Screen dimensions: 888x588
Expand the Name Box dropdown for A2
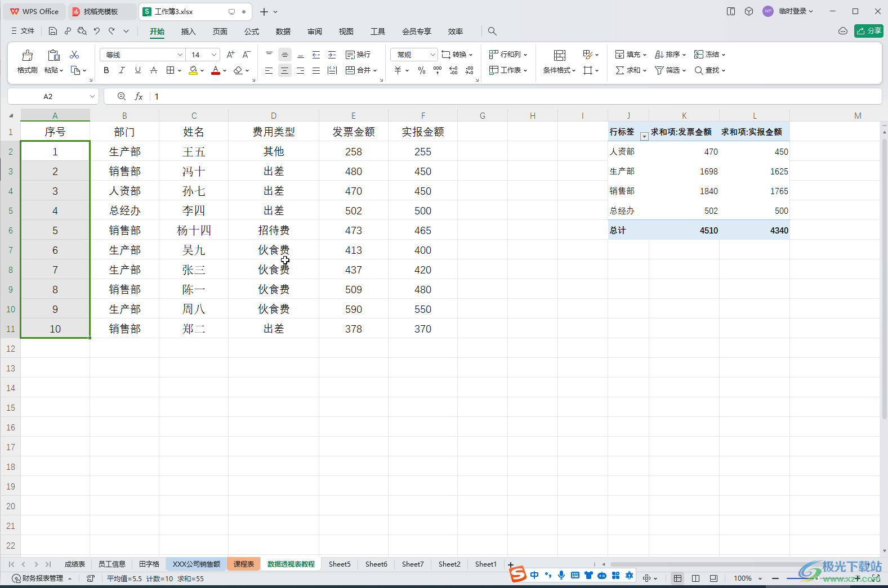(x=92, y=97)
